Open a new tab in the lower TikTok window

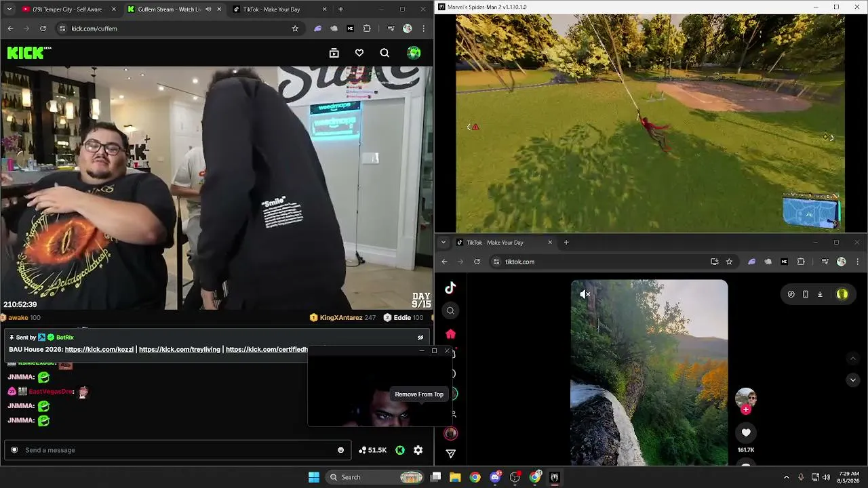tap(566, 243)
